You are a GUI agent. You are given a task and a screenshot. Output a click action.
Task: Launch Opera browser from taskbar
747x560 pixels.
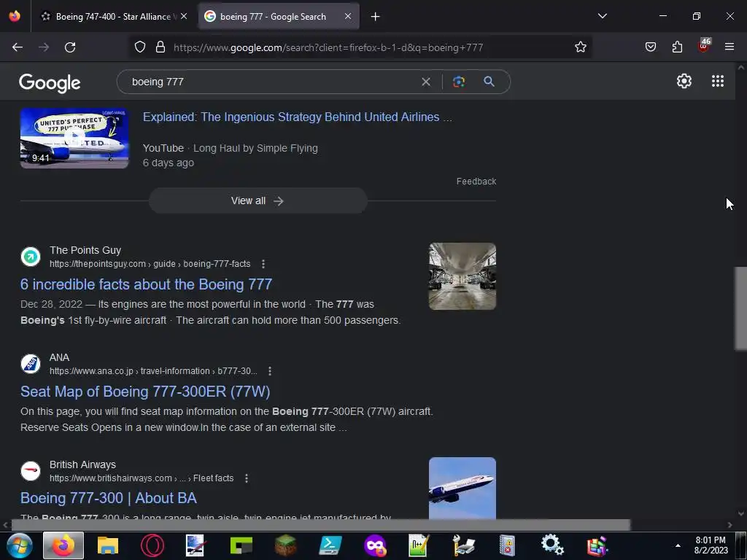click(152, 545)
